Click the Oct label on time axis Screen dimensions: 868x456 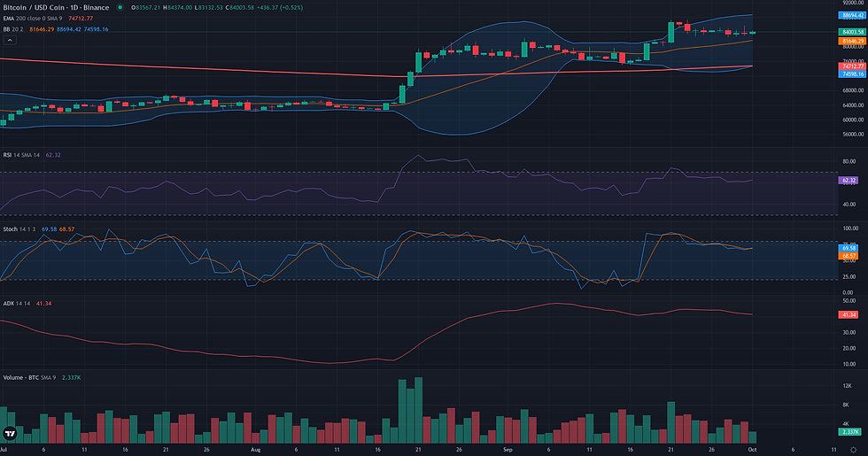click(x=752, y=450)
